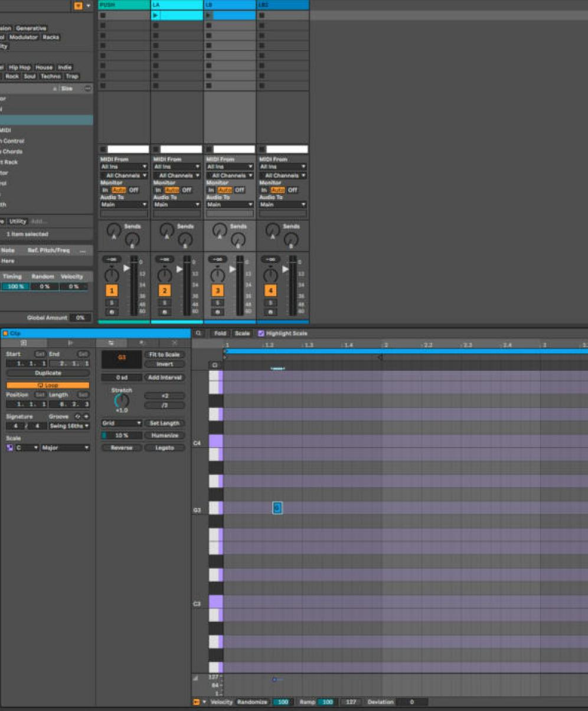
Task: Click the Commit Groove icon
Action: tap(86, 416)
